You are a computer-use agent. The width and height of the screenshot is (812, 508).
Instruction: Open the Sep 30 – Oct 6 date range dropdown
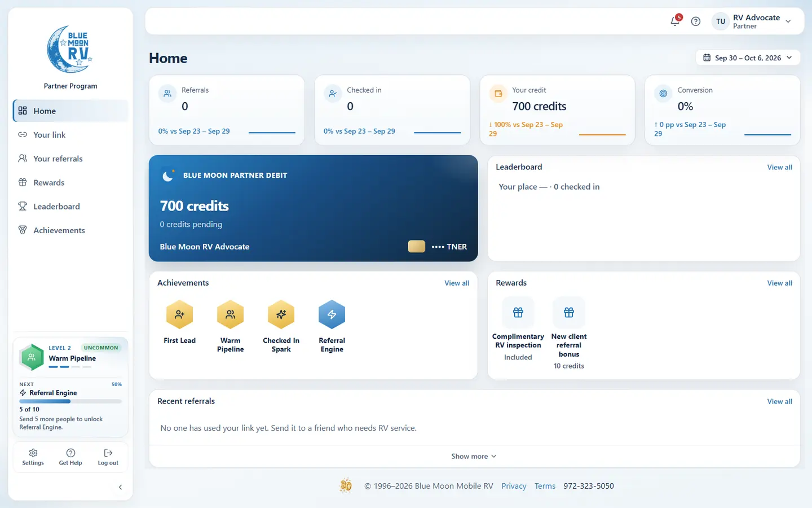(x=748, y=58)
